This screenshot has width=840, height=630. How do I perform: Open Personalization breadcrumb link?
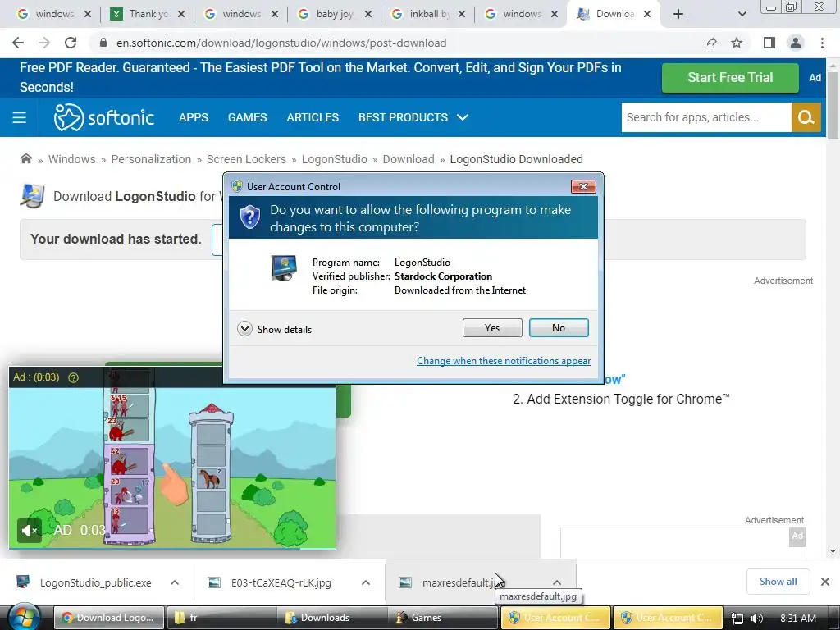click(x=151, y=159)
